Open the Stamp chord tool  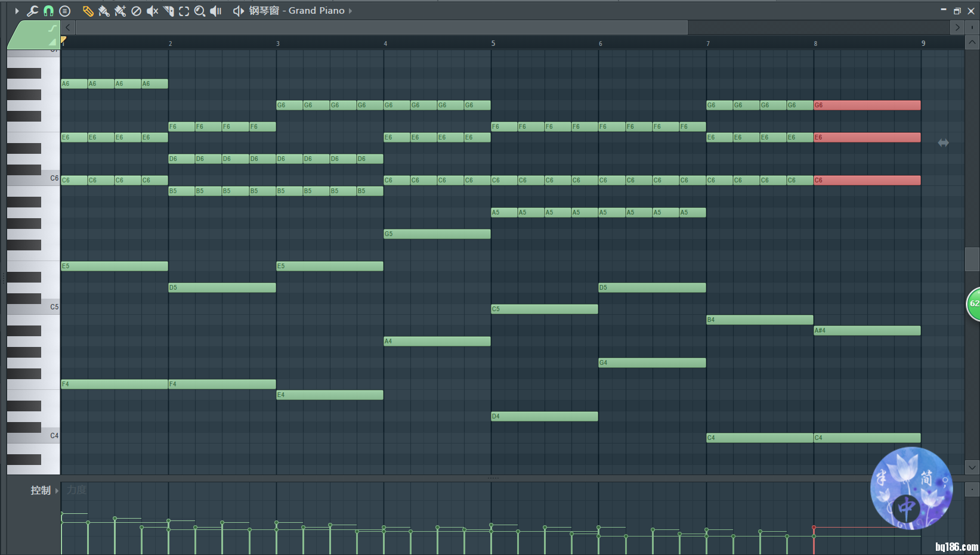point(65,11)
